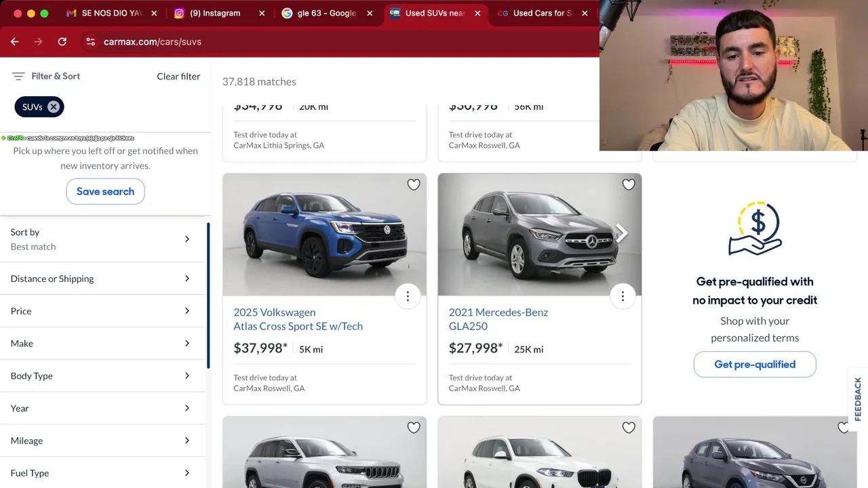
Task: Click the site settings icon in address bar
Action: pos(90,41)
